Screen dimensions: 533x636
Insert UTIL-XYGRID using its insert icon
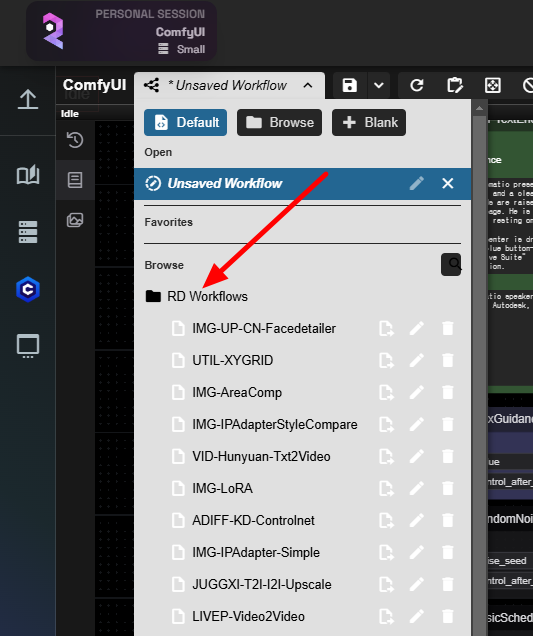pyautogui.click(x=386, y=360)
